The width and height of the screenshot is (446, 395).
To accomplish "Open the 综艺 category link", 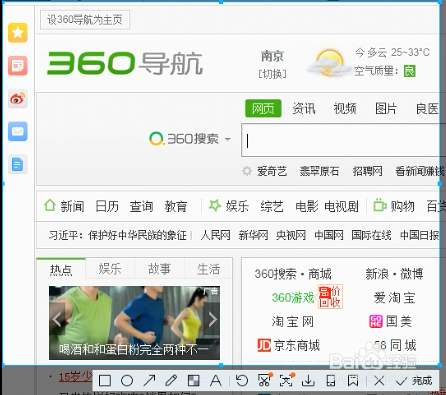I will (x=272, y=206).
